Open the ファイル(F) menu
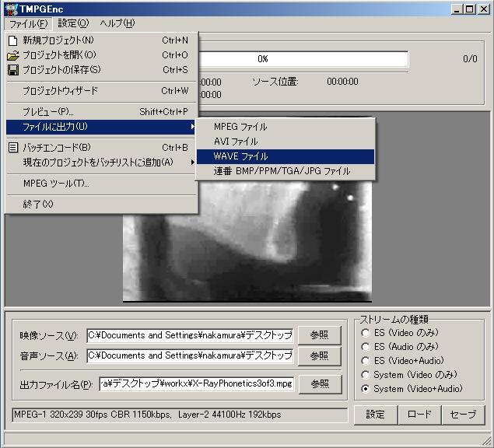The width and height of the screenshot is (494, 448). [x=28, y=23]
